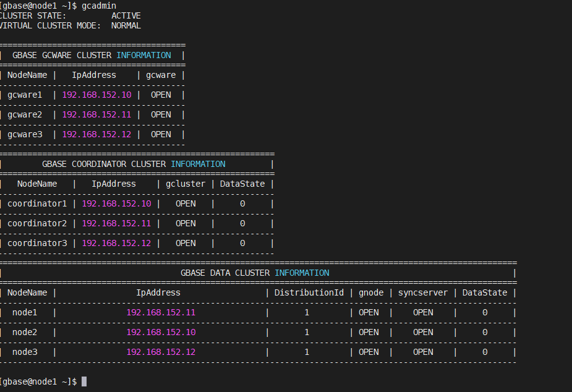Click DistributionId 1 in node1 row
Screen dimensions: 572x392
pyautogui.click(x=307, y=312)
